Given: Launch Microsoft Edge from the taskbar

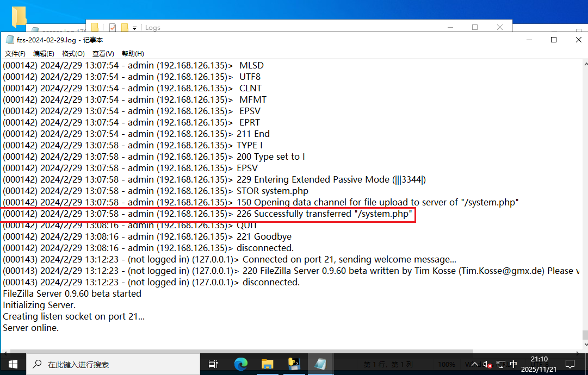Looking at the screenshot, I should click(241, 364).
